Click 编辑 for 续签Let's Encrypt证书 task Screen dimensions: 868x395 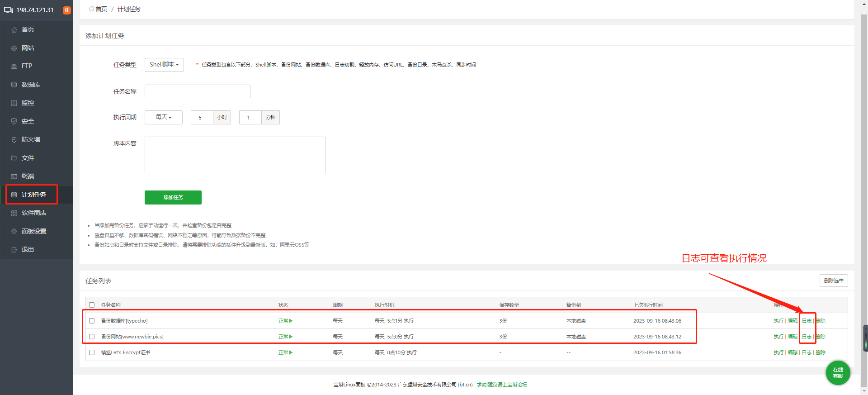tap(793, 352)
